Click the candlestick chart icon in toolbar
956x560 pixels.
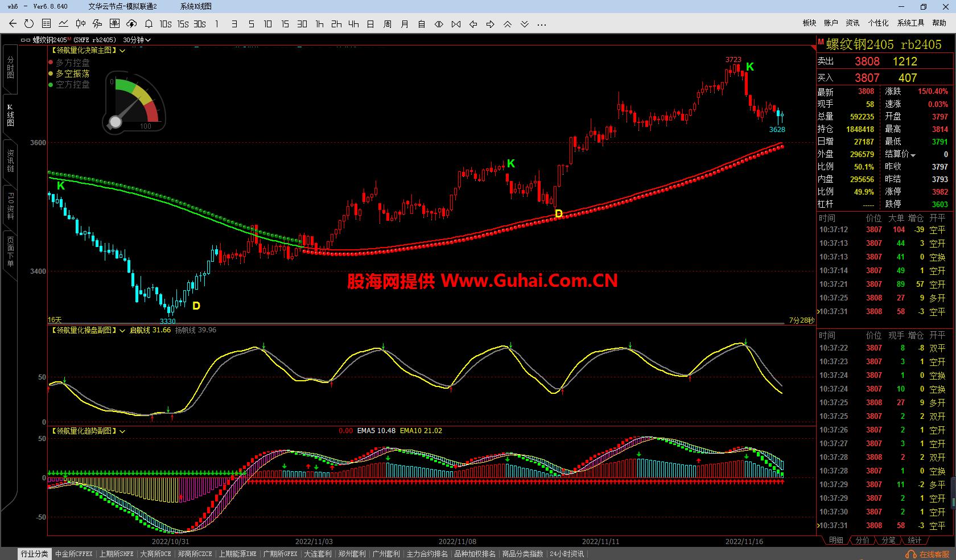pos(80,24)
